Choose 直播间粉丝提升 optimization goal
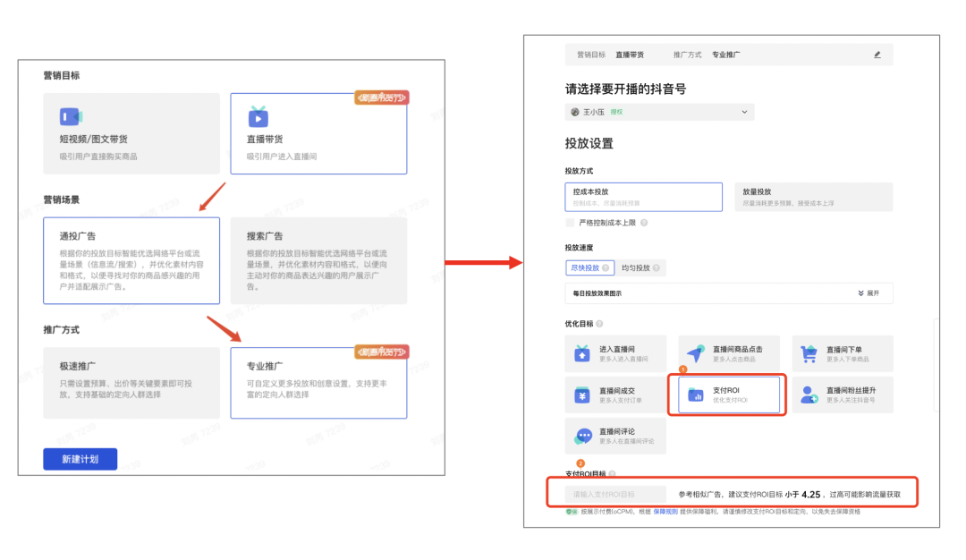This screenshot has width=966, height=560. 843,395
